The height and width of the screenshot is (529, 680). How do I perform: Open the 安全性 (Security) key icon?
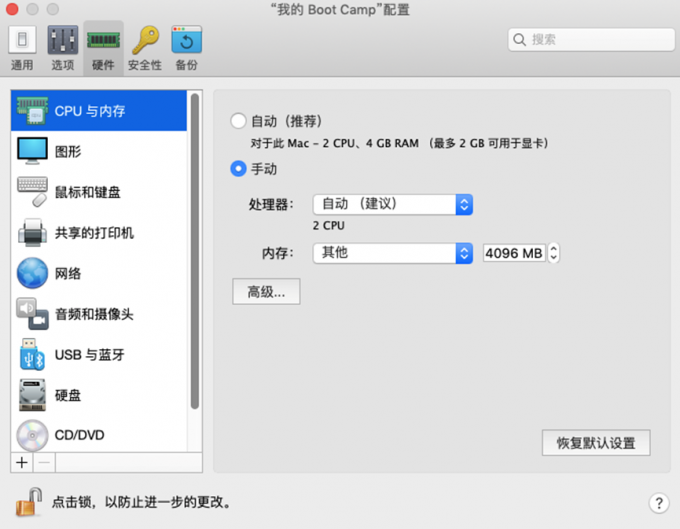(145, 47)
